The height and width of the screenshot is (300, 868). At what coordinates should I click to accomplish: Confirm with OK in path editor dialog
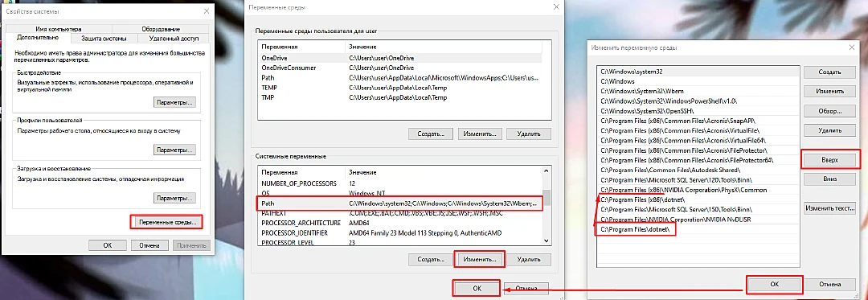pyautogui.click(x=775, y=283)
